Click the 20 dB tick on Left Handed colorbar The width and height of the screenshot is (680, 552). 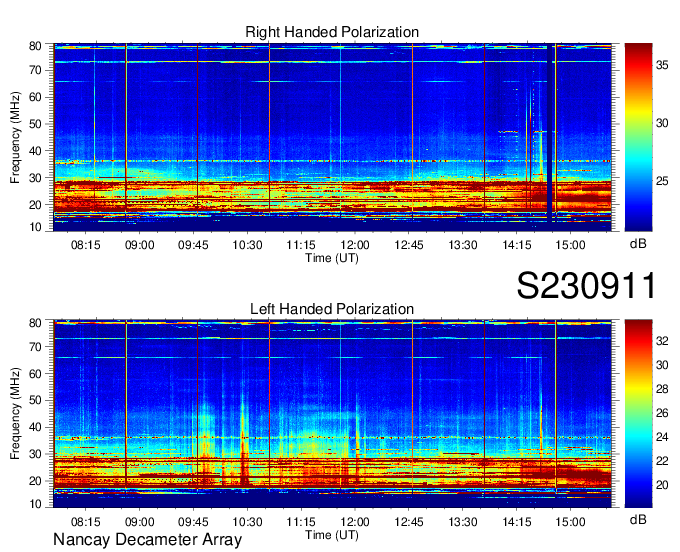[x=662, y=485]
